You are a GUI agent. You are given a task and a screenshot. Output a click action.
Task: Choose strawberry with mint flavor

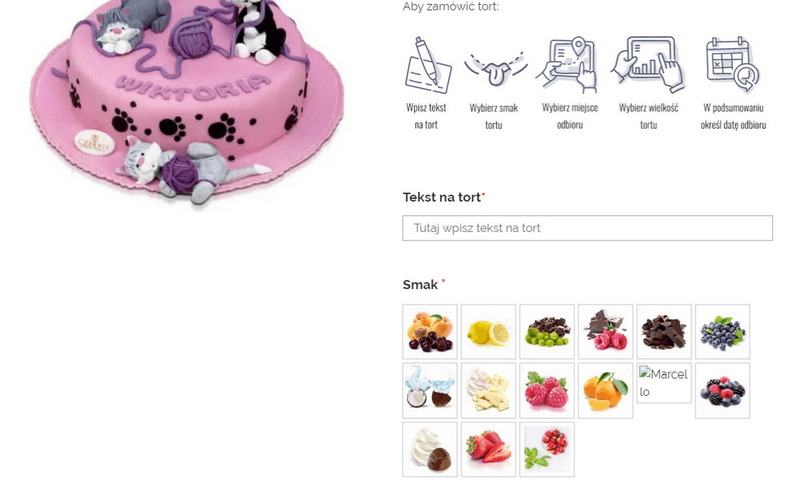(547, 449)
